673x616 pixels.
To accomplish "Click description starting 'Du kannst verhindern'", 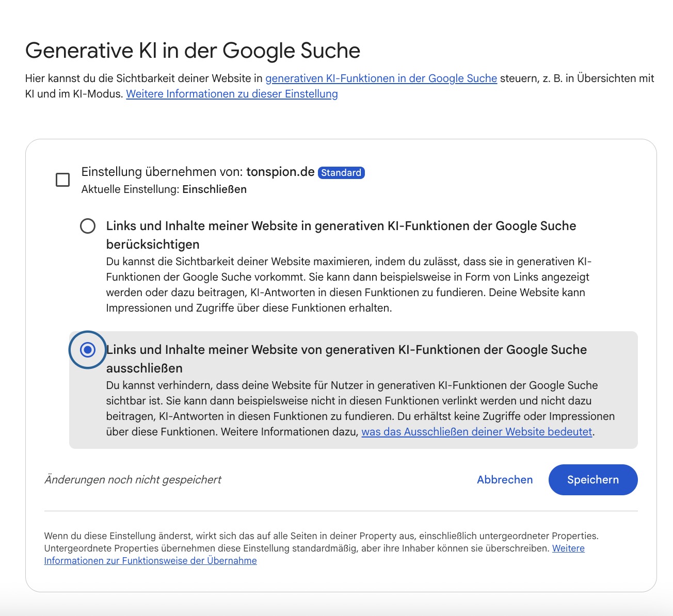I will pyautogui.click(x=360, y=409).
